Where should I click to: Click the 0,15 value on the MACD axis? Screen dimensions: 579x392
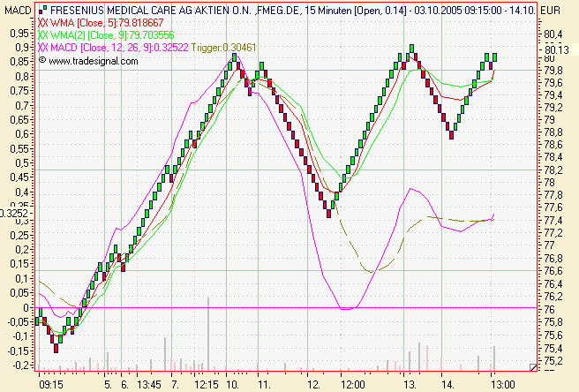tap(21, 264)
